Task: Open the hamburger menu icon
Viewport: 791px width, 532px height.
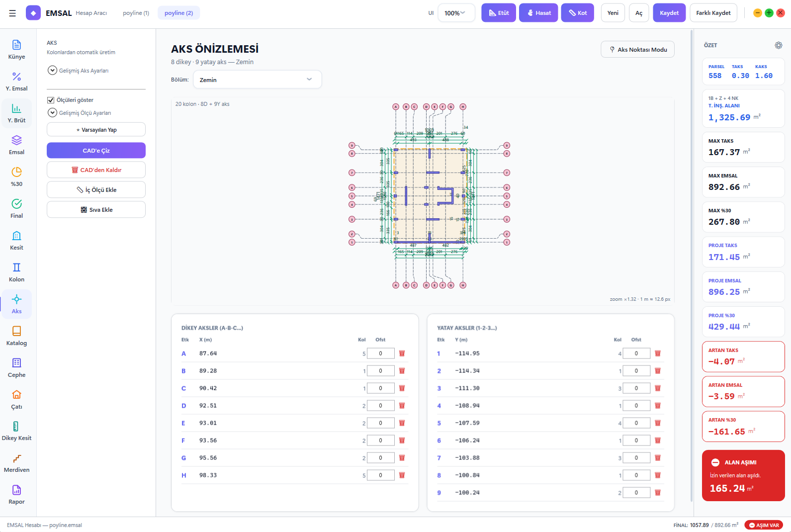Action: click(x=12, y=13)
